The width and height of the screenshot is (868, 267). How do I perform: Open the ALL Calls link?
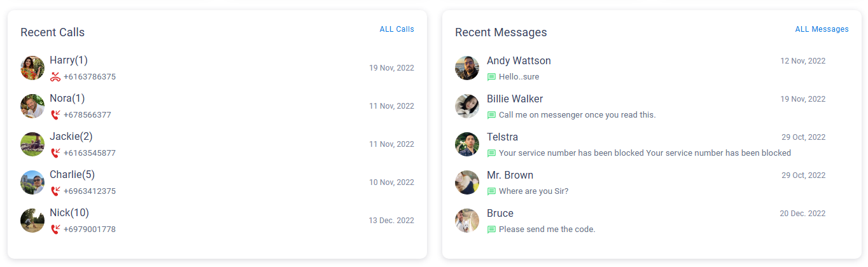(396, 29)
